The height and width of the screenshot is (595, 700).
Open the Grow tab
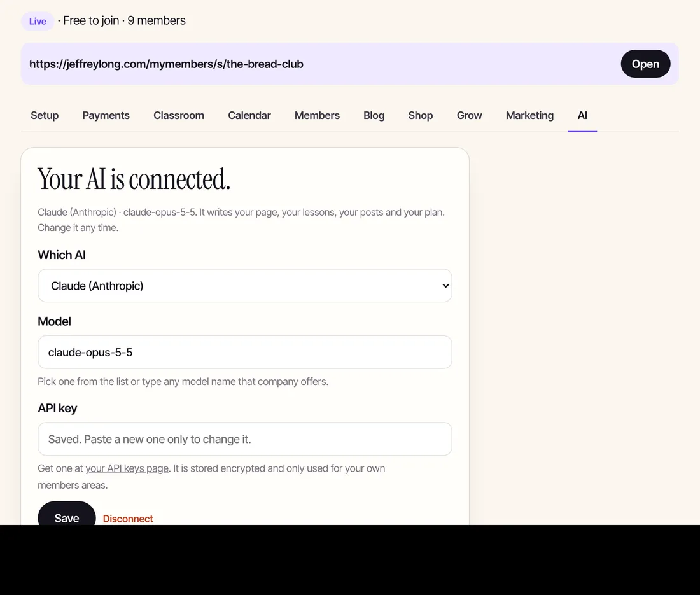[x=469, y=115]
